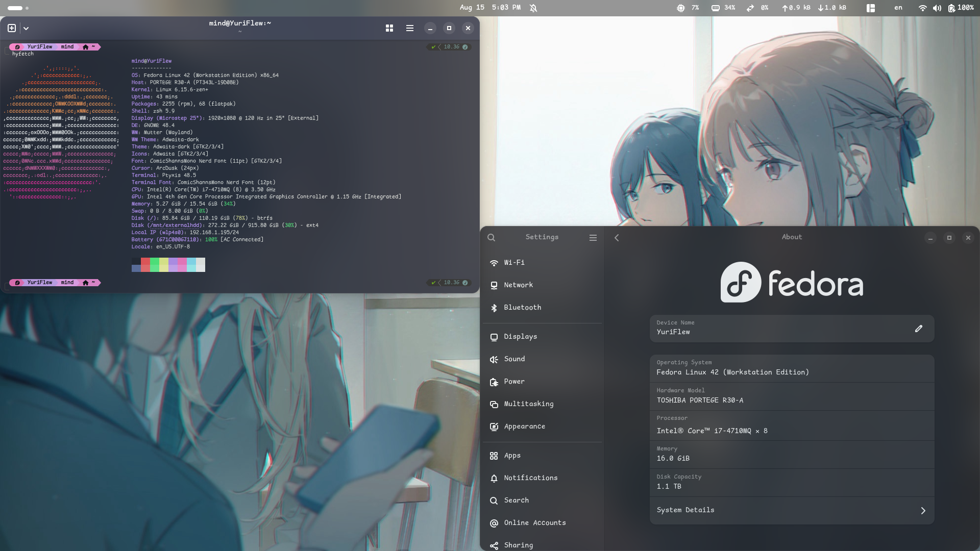Image resolution: width=980 pixels, height=551 pixels.
Task: Toggle Do Not Disturb via the bell icon
Action: [534, 8]
